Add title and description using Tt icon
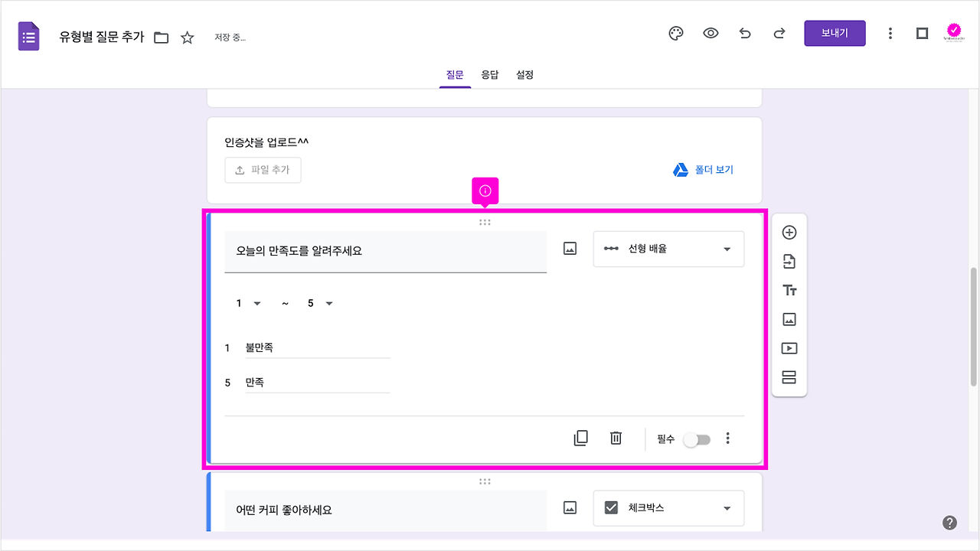 [789, 290]
